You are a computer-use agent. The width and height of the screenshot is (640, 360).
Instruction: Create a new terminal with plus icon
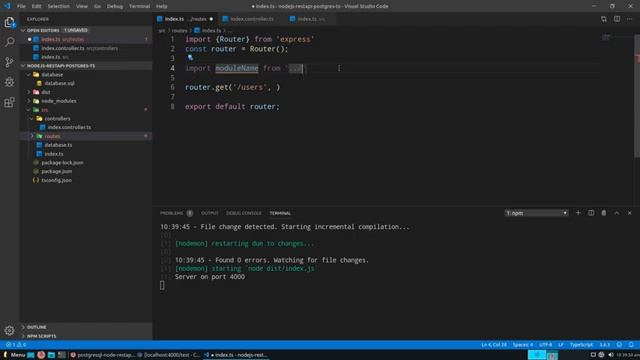point(578,213)
